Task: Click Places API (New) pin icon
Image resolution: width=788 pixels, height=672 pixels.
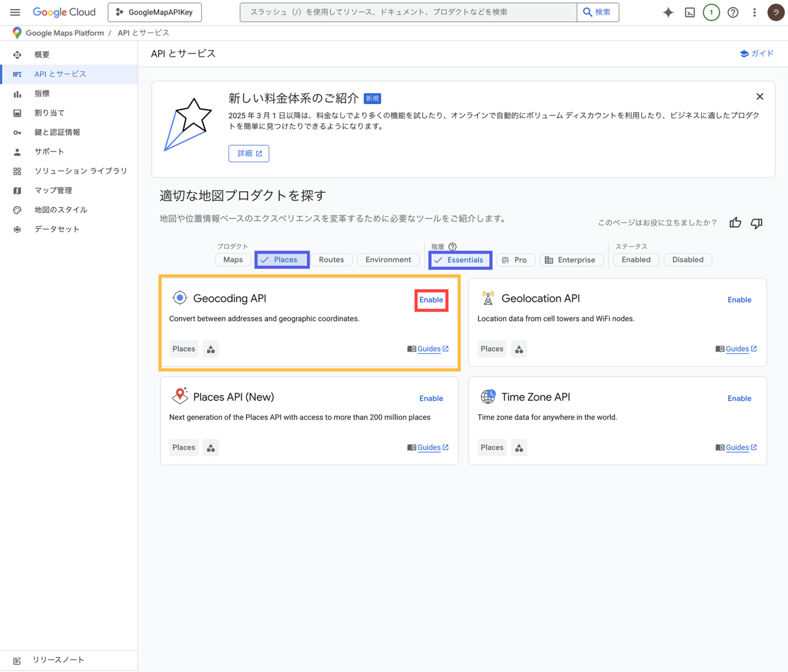Action: [180, 396]
